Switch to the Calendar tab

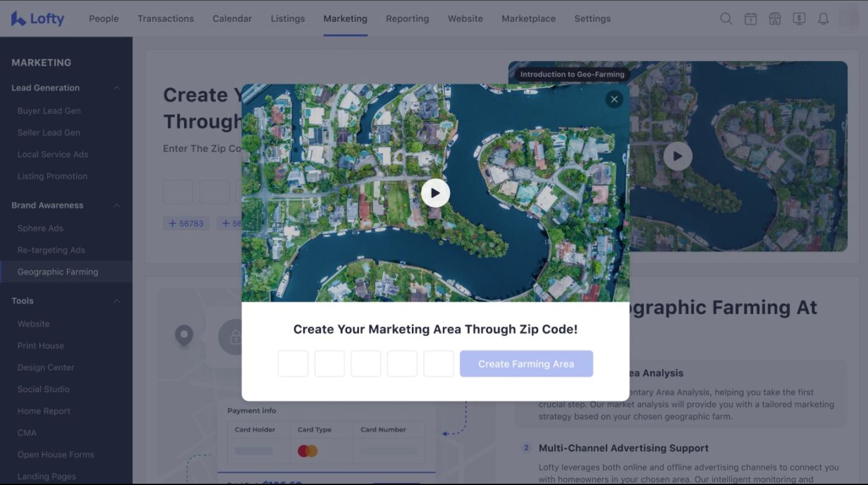pyautogui.click(x=232, y=19)
